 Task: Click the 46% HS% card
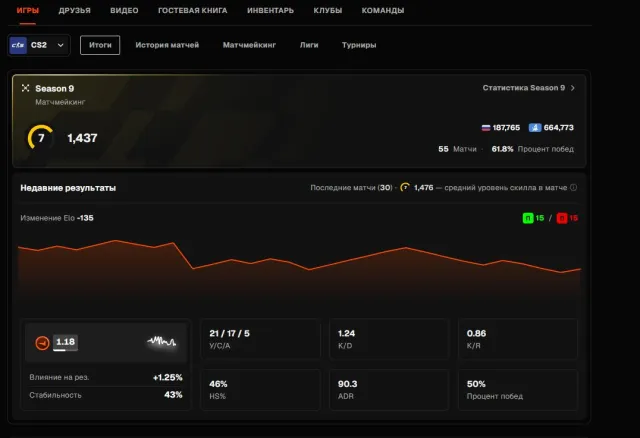tap(260, 389)
